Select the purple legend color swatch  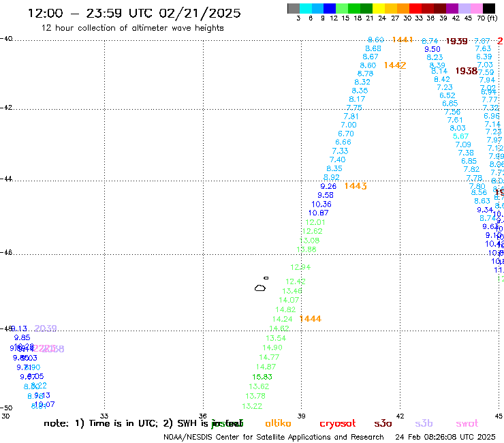coord(452,8)
